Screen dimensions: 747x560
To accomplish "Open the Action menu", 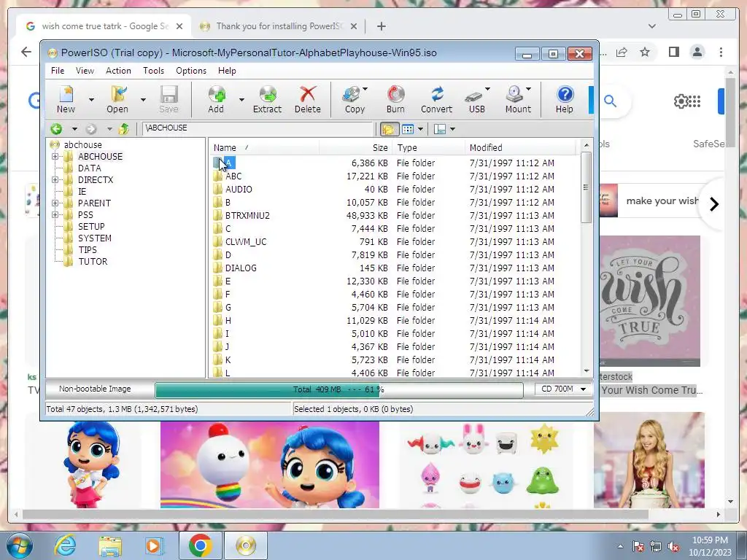I will (x=118, y=71).
